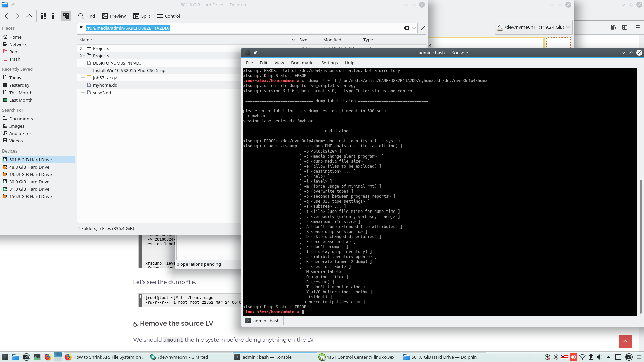The width and height of the screenshot is (644, 362).
Task: Switch Dolphin to icons view mode
Action: click(43, 16)
